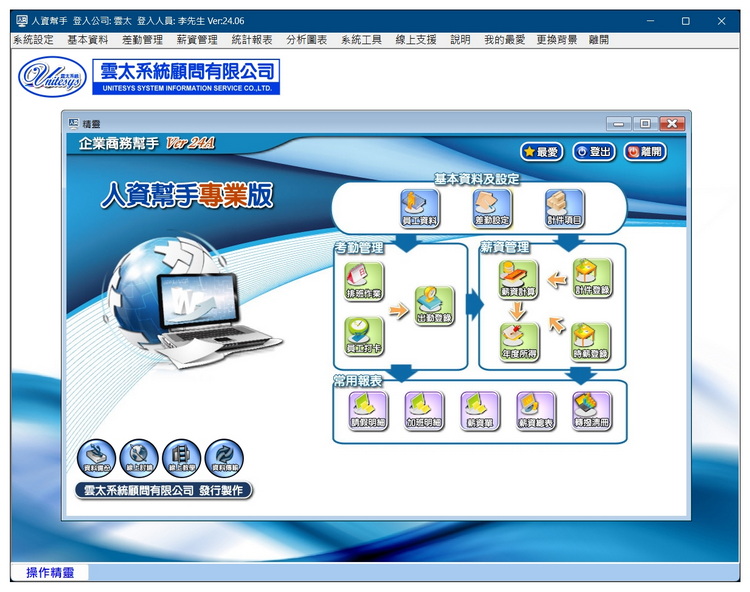This screenshot has height=592, width=750.
Task: Open the 薪資總表 salary summary report
Action: [x=535, y=410]
